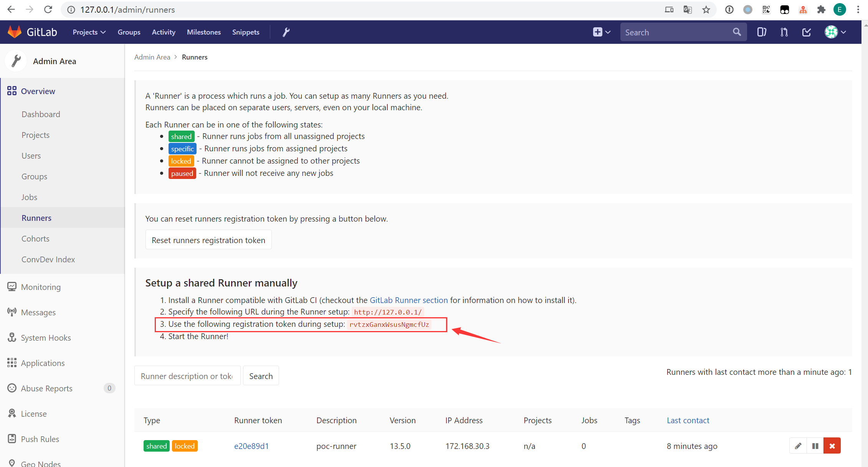This screenshot has height=467, width=868.
Task: Click the browser address bar URL
Action: [127, 10]
